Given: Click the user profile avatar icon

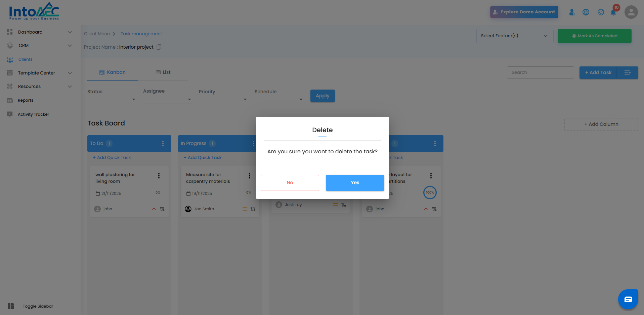Looking at the screenshot, I should [631, 12].
